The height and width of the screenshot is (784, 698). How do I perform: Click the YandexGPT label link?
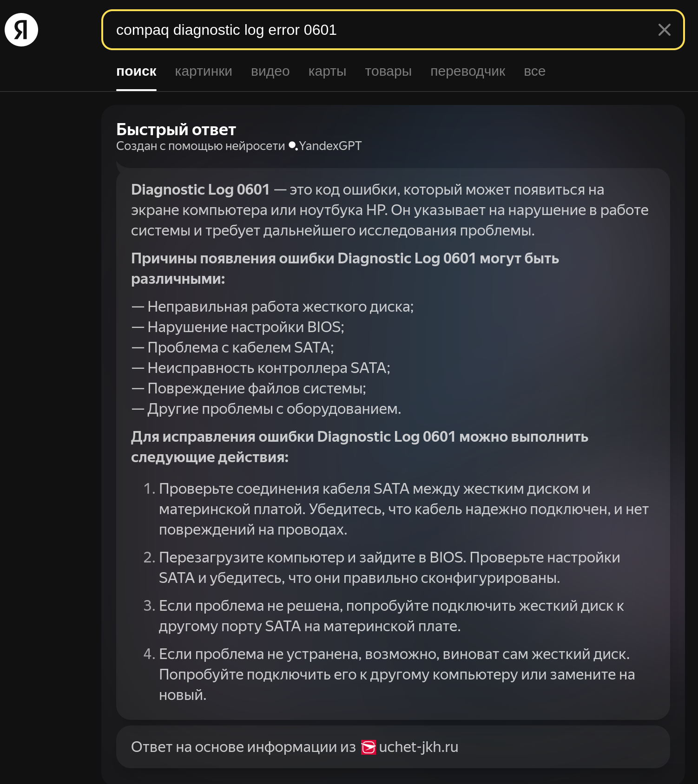tap(330, 146)
